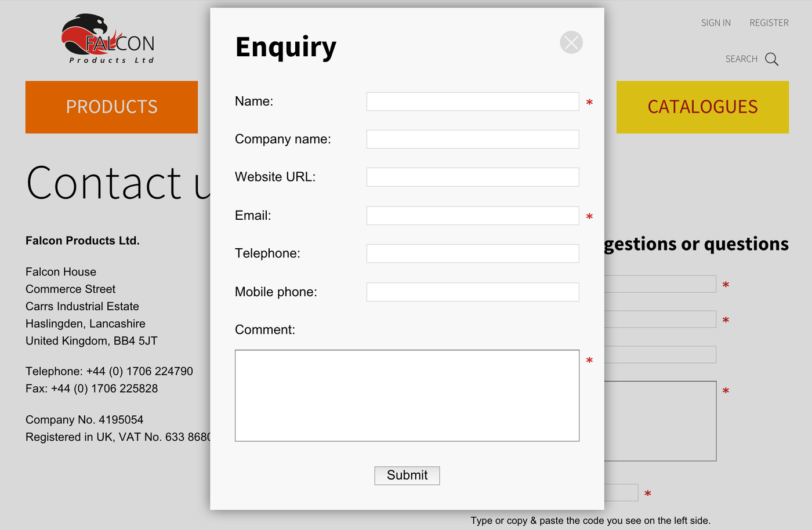Open the orange PRODUCTS menu

coord(111,107)
